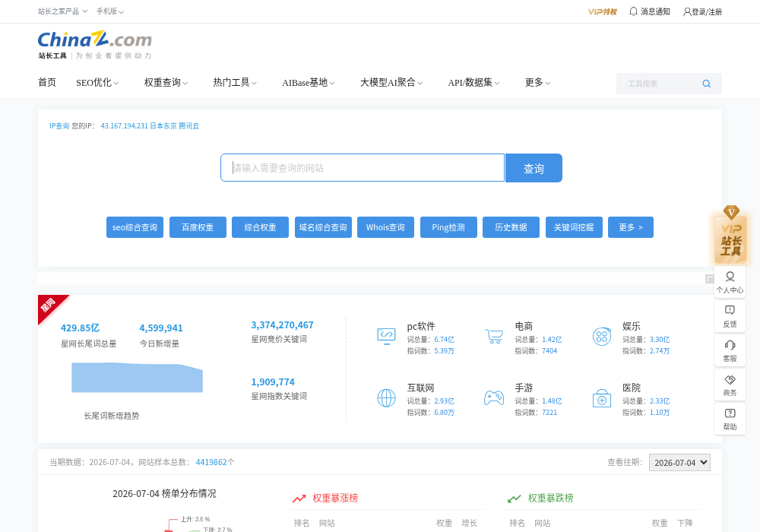760x532 pixels.
Task: Go to the 首页 home tab
Action: click(x=47, y=83)
